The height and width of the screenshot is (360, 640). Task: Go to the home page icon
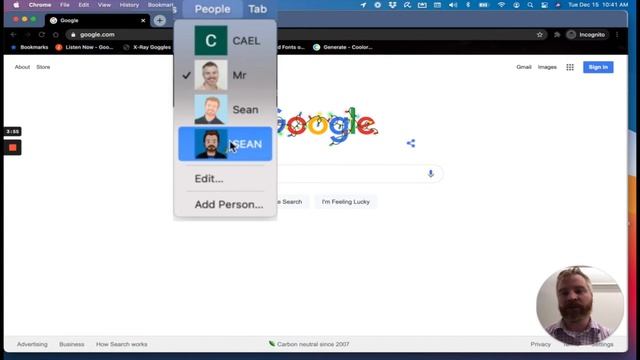(56, 35)
